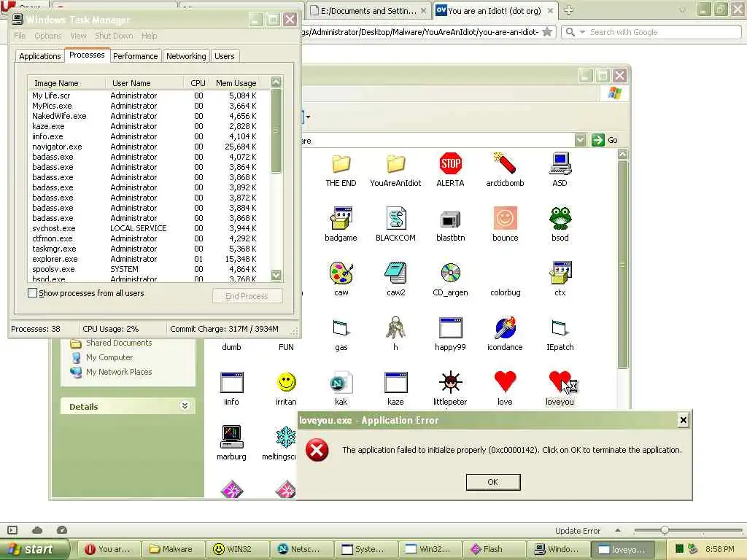The image size is (747, 560).
Task: Select the badgame icon
Action: [341, 219]
